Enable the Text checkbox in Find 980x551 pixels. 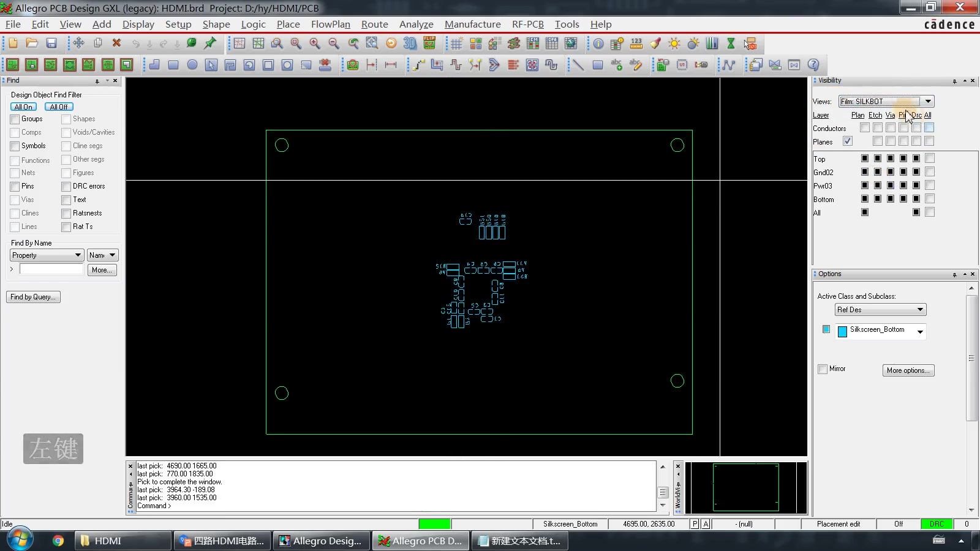(66, 200)
